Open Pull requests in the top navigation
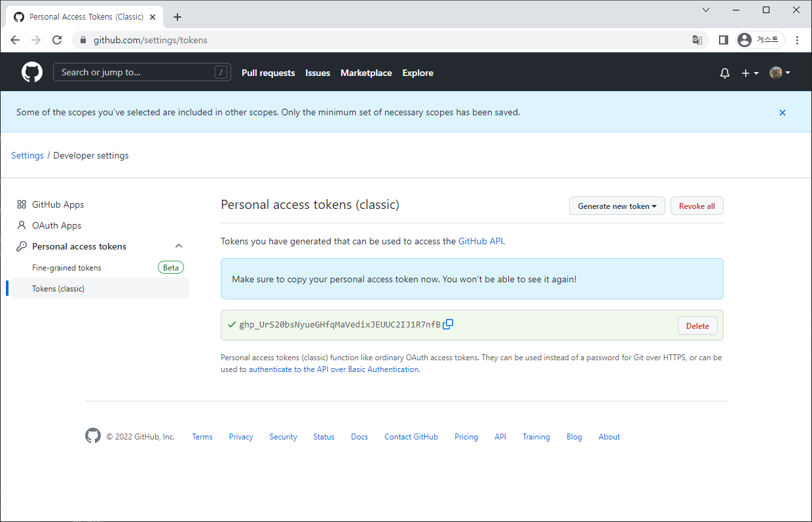The height and width of the screenshot is (522, 812). tap(268, 73)
